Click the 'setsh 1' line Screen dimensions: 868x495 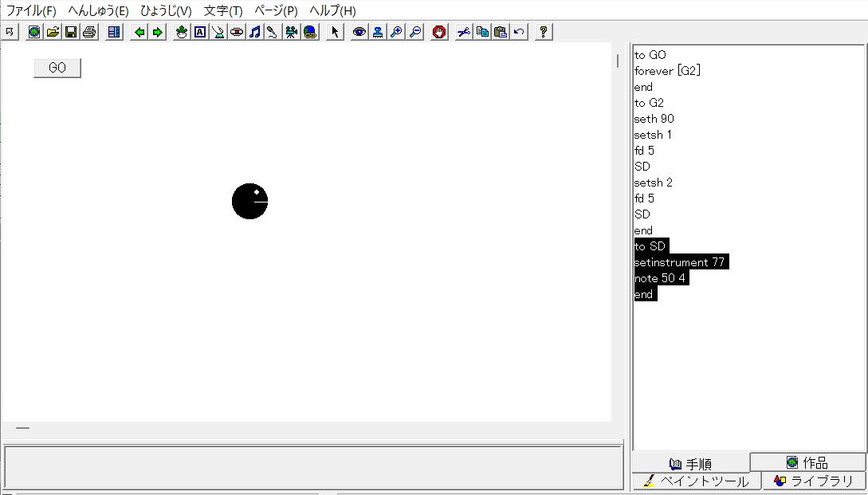pos(653,135)
